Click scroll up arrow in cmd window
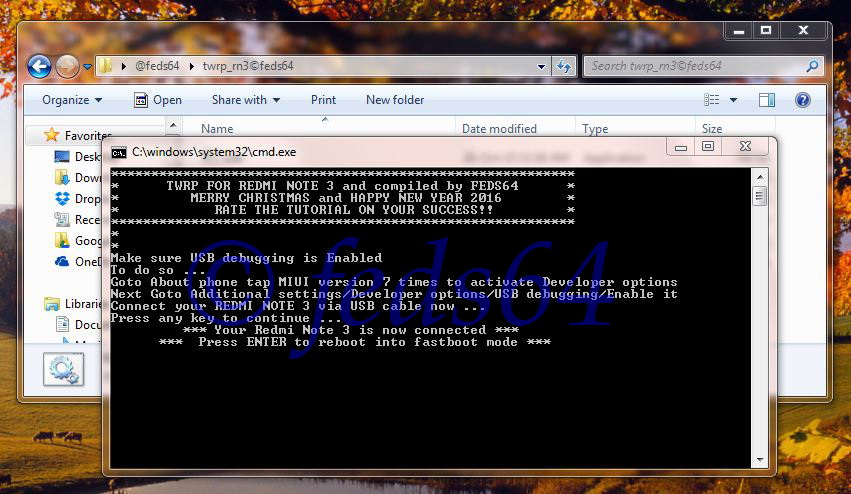 click(x=759, y=177)
